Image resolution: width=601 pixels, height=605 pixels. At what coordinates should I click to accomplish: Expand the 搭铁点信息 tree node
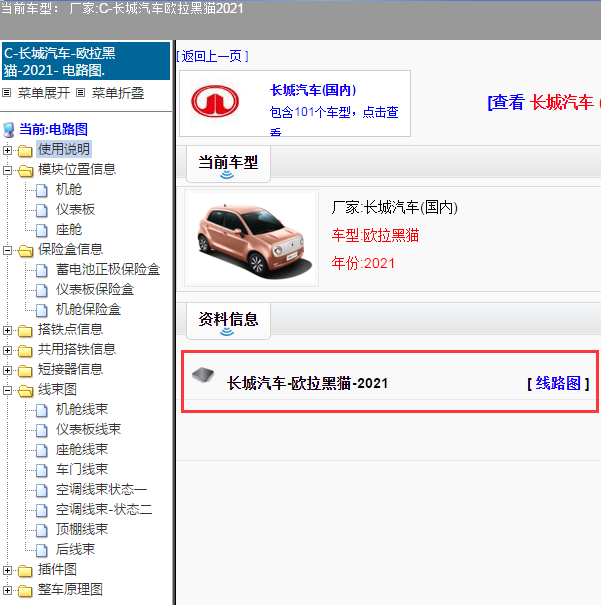tap(7, 330)
